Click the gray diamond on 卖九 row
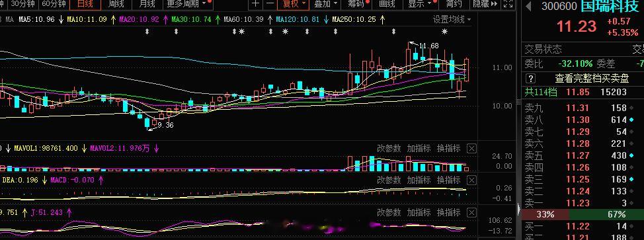Viewport: 644px width, 240px height. pos(631,108)
